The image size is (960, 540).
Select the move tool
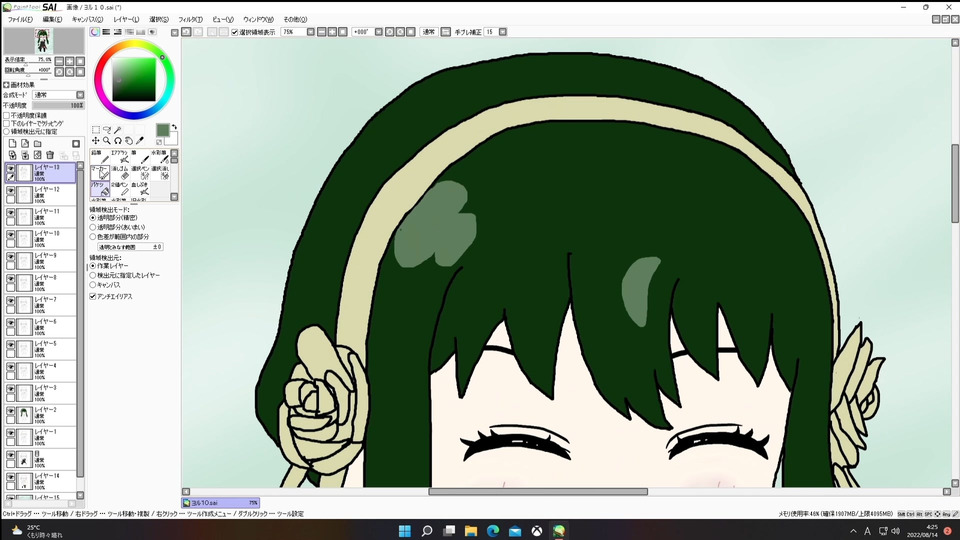point(96,141)
